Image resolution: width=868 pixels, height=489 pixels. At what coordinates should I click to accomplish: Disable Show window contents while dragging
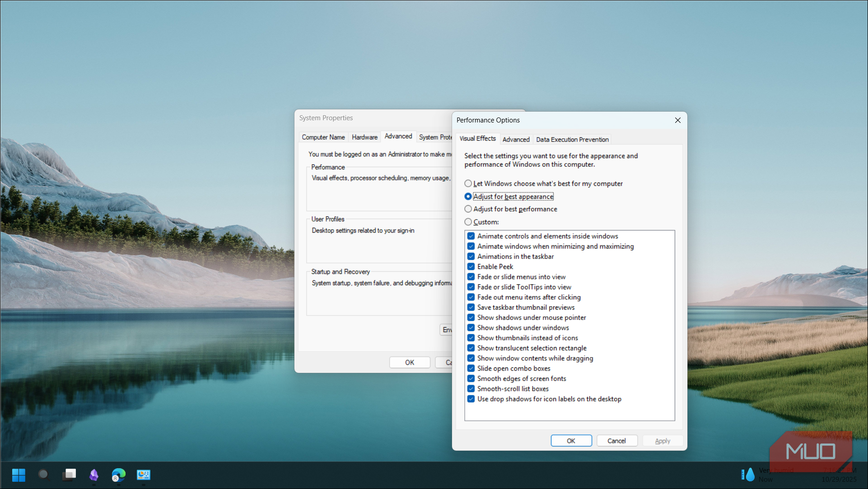(x=471, y=358)
